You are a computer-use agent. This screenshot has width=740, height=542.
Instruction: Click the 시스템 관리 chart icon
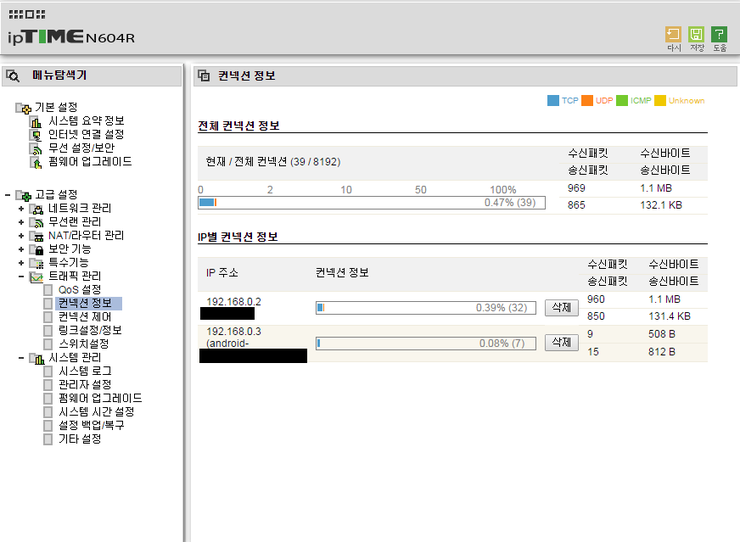36,358
